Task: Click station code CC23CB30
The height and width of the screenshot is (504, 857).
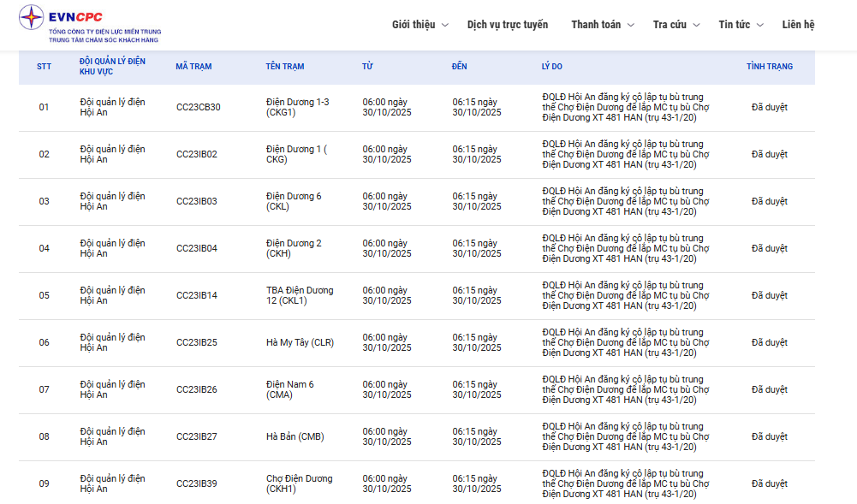Action: [x=198, y=108]
